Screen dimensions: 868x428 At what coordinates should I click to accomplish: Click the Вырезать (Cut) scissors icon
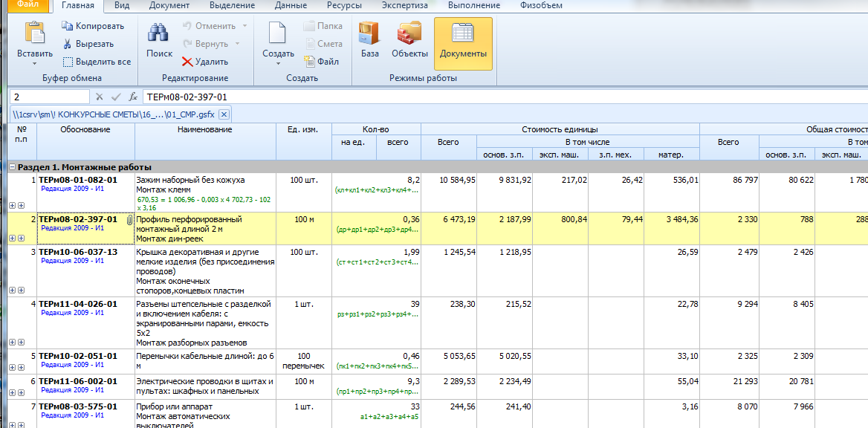68,44
